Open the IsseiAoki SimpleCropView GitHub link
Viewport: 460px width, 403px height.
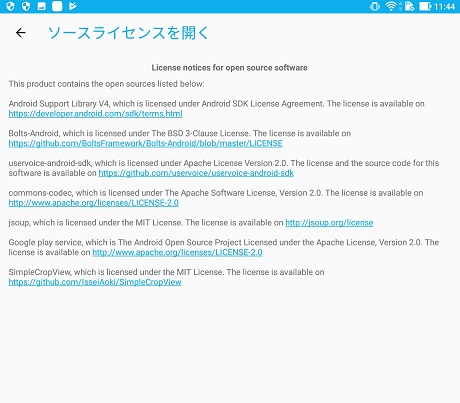(x=95, y=282)
